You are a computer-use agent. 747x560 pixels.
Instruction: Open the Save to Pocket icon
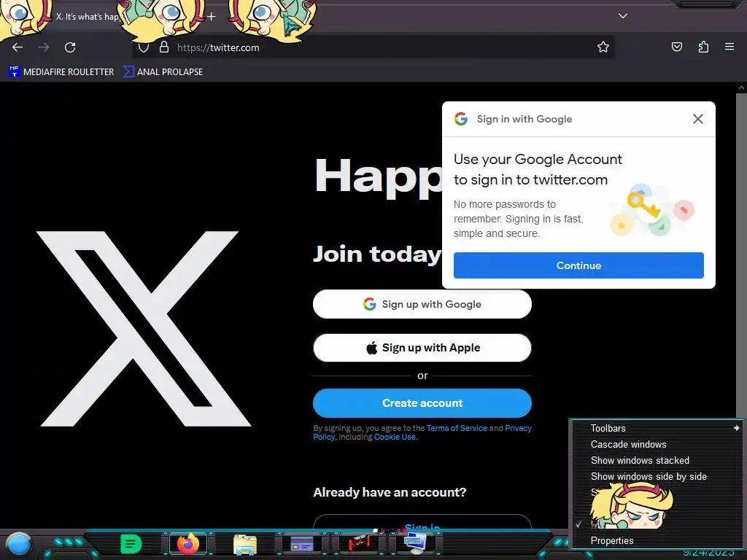pyautogui.click(x=676, y=47)
